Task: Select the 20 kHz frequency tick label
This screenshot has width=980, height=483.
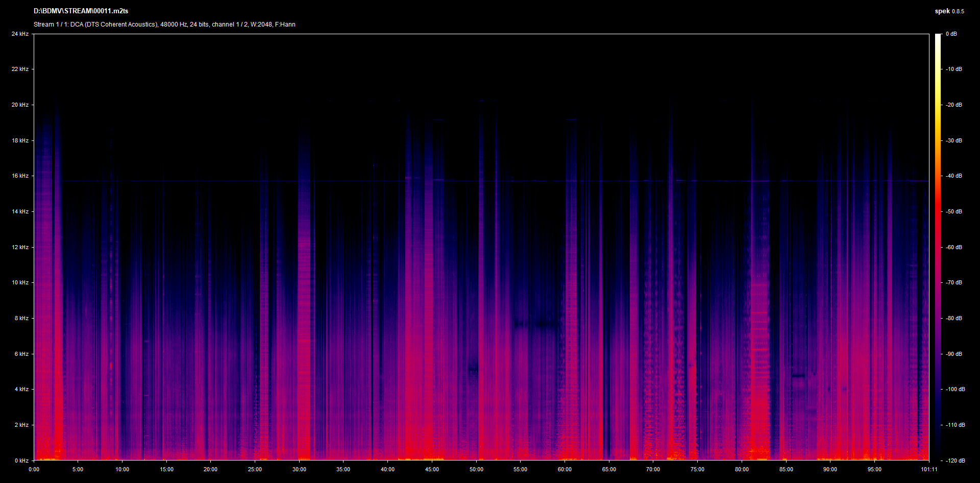Action: click(20, 105)
